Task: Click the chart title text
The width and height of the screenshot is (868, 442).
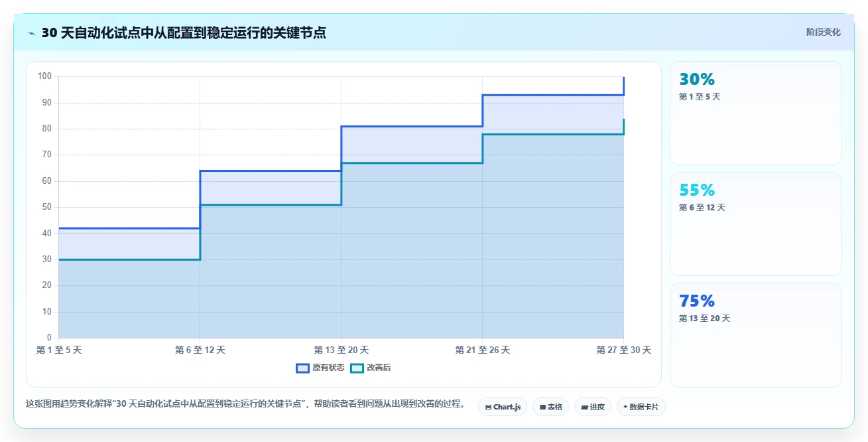Action: (x=184, y=33)
